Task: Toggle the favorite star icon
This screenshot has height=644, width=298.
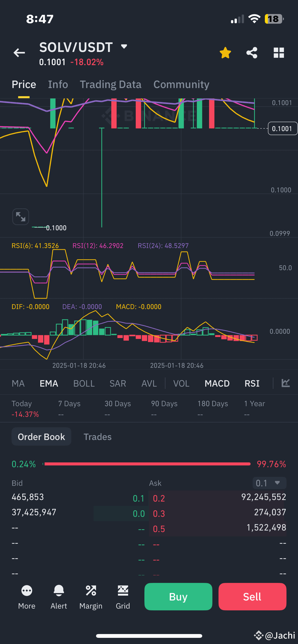Action: 225,53
